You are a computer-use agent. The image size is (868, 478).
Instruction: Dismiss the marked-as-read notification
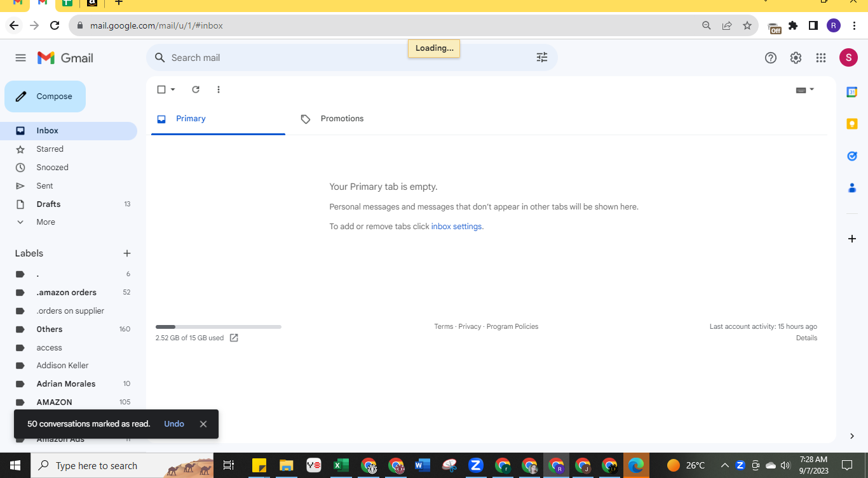(203, 424)
